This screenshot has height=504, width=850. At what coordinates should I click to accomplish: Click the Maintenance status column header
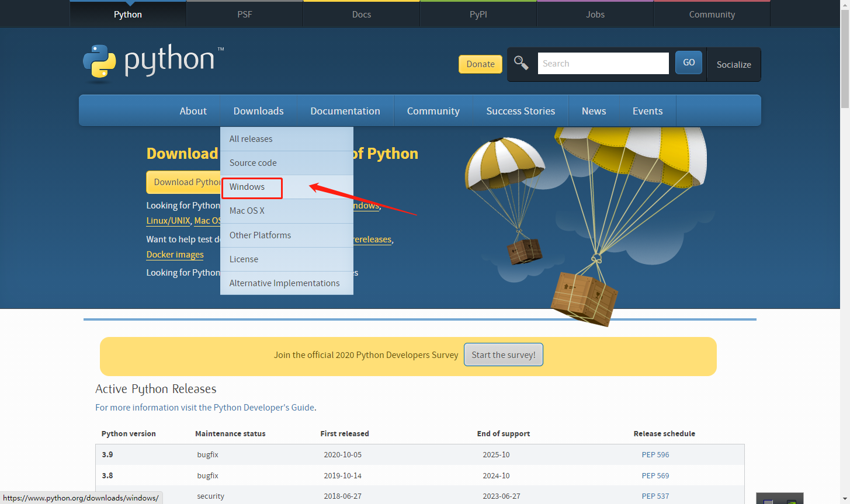pos(230,434)
